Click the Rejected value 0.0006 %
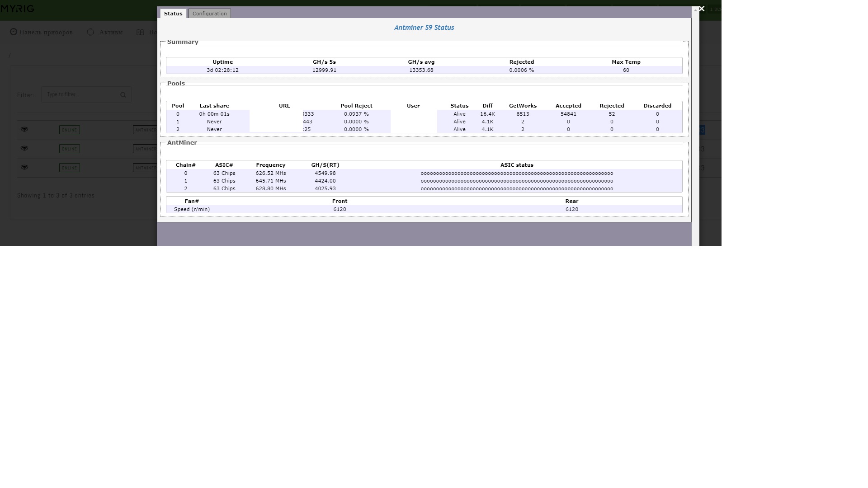Screen dimensions: 868x488 522,70
